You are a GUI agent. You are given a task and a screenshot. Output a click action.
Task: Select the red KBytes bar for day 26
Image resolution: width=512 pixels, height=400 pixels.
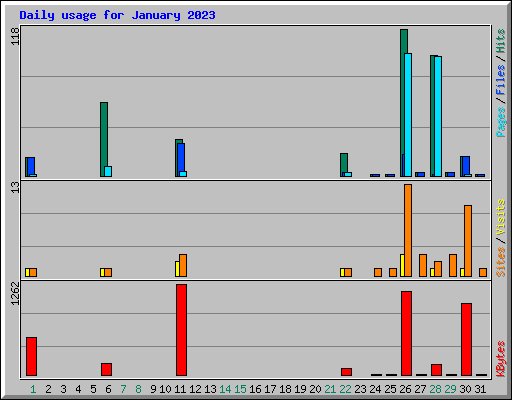coord(406,333)
